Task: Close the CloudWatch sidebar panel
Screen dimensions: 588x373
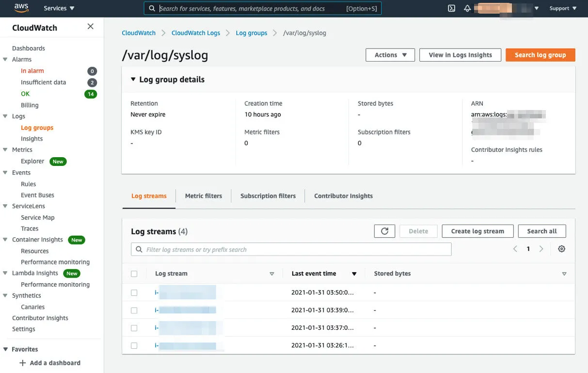Action: tap(90, 27)
